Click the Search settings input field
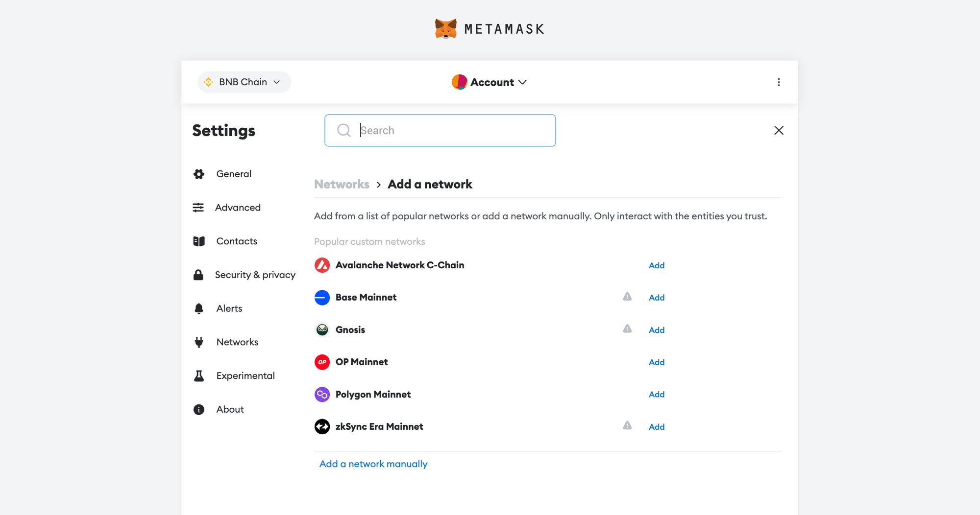The height and width of the screenshot is (515, 980). [x=440, y=130]
